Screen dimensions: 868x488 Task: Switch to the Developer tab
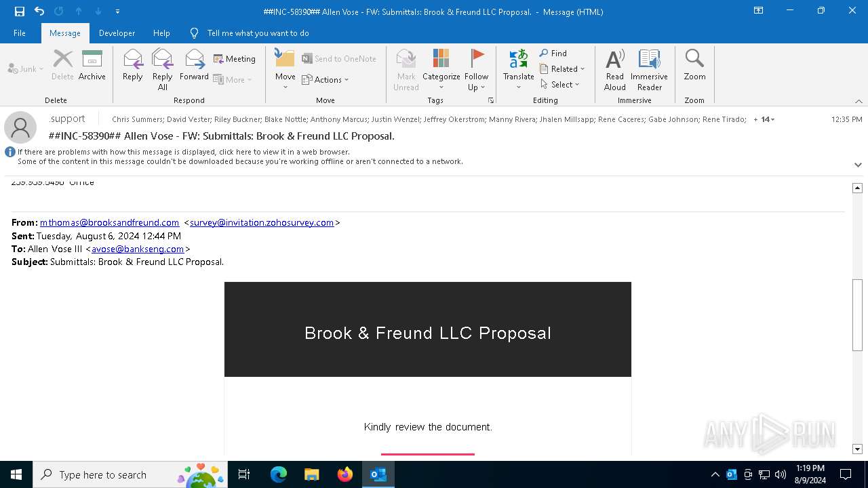tap(117, 33)
